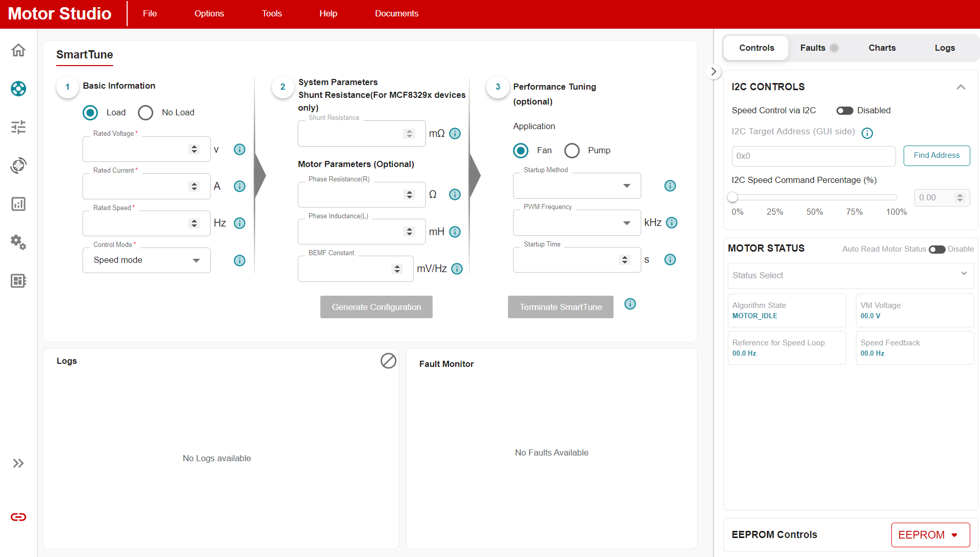Click the red link connection icon
The height and width of the screenshot is (557, 980).
(x=18, y=517)
